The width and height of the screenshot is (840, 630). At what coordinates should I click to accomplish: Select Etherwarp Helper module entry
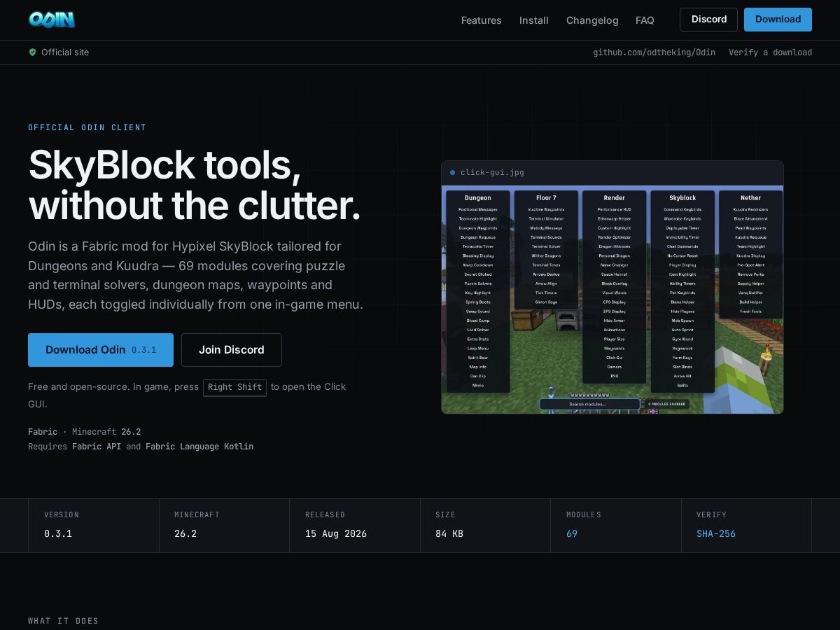(x=614, y=218)
